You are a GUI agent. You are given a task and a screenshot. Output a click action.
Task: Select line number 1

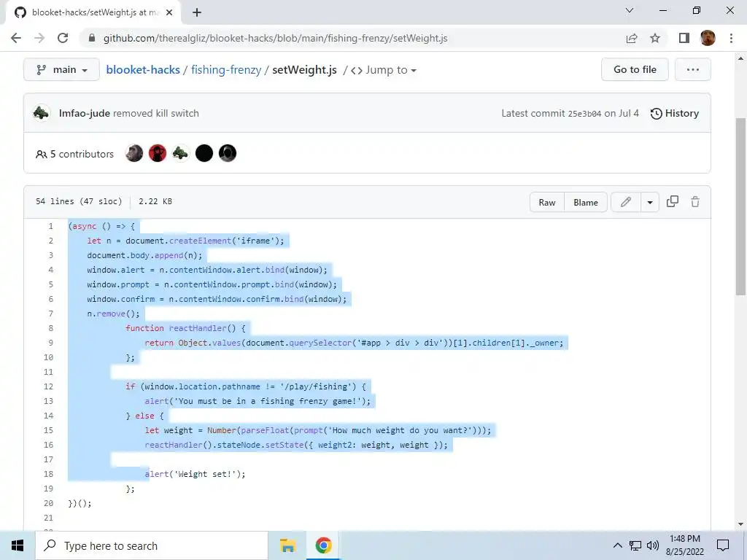[50, 226]
